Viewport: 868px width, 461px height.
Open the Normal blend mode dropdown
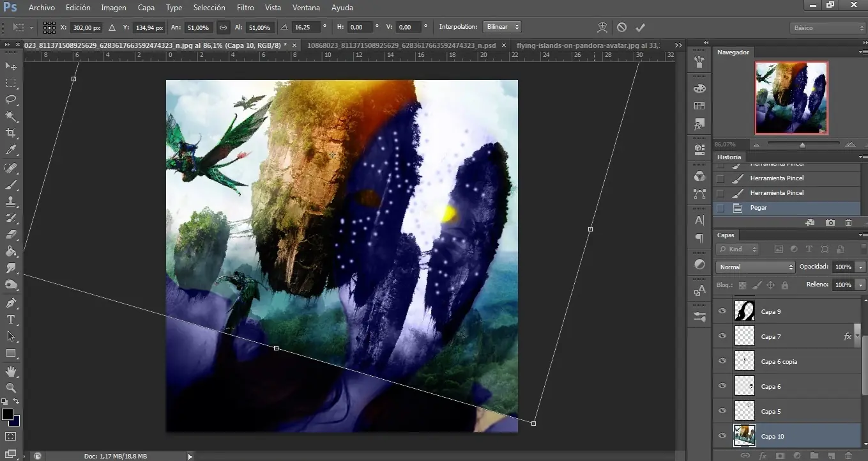tap(755, 267)
